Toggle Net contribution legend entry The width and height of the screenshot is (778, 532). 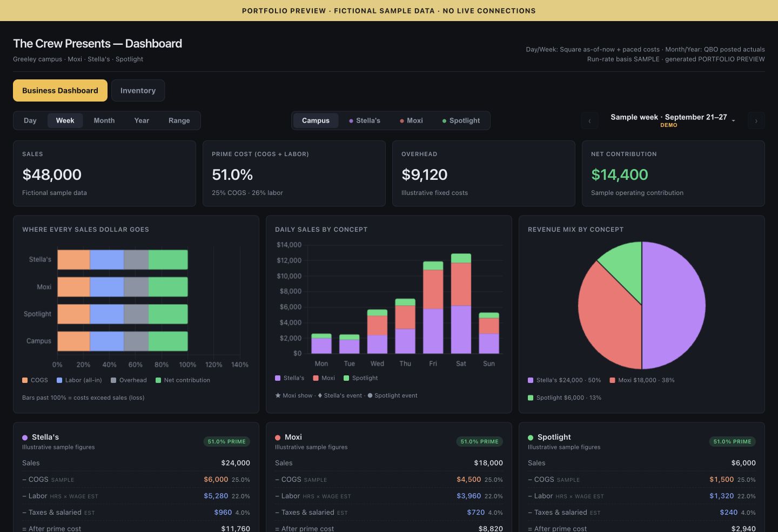[183, 380]
